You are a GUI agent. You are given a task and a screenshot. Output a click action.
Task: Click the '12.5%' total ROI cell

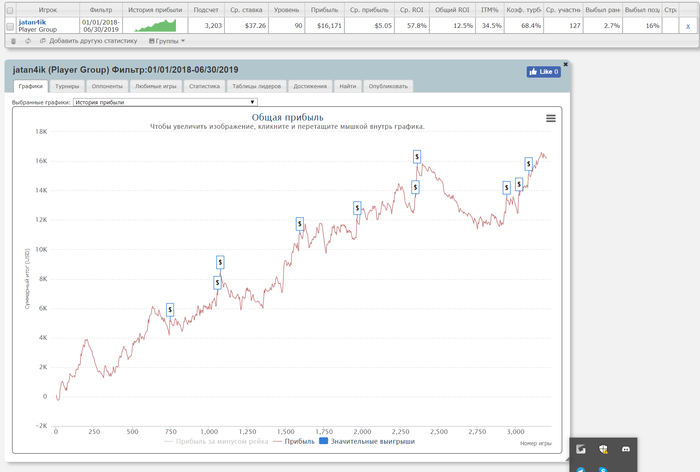click(x=452, y=26)
